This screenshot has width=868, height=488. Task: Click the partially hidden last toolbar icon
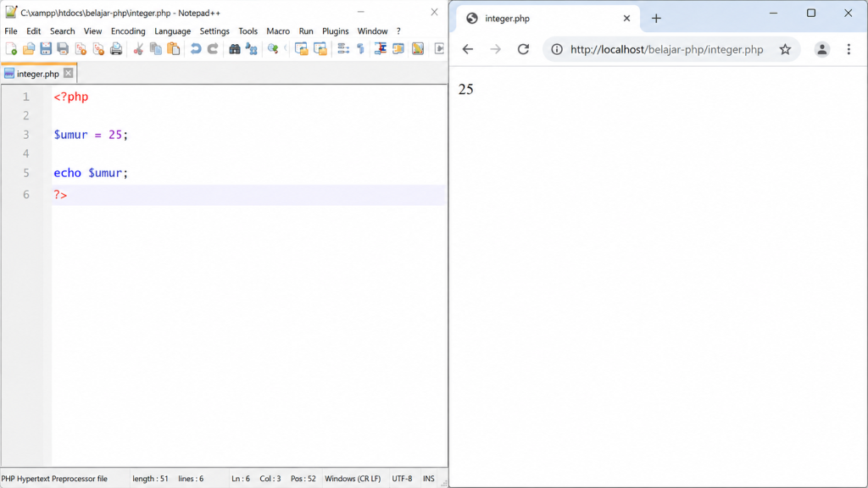[x=439, y=49]
